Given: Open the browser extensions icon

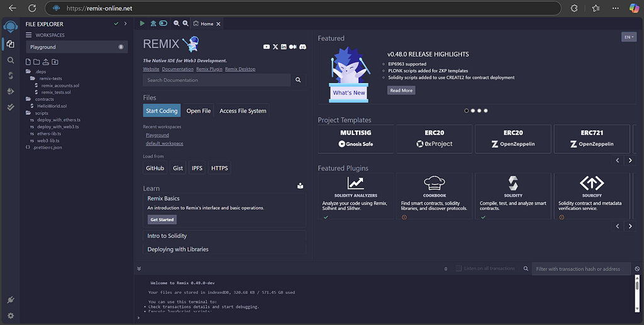Looking at the screenshot, I should [x=574, y=8].
